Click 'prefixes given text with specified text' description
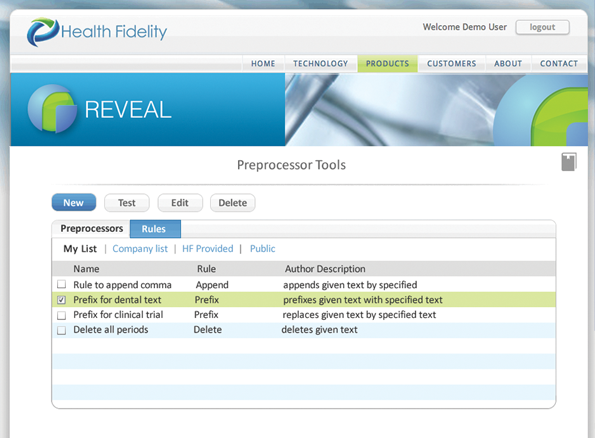 (363, 300)
